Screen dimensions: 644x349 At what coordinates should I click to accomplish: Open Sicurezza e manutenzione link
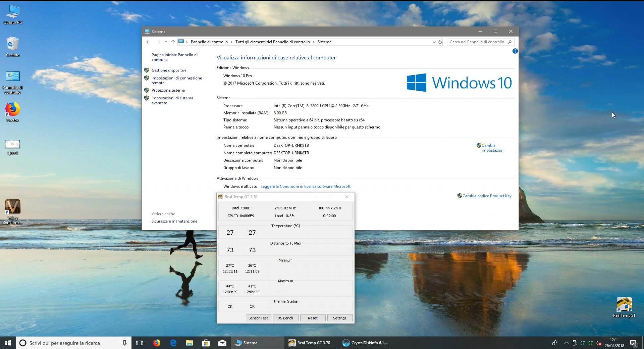pyautogui.click(x=174, y=221)
